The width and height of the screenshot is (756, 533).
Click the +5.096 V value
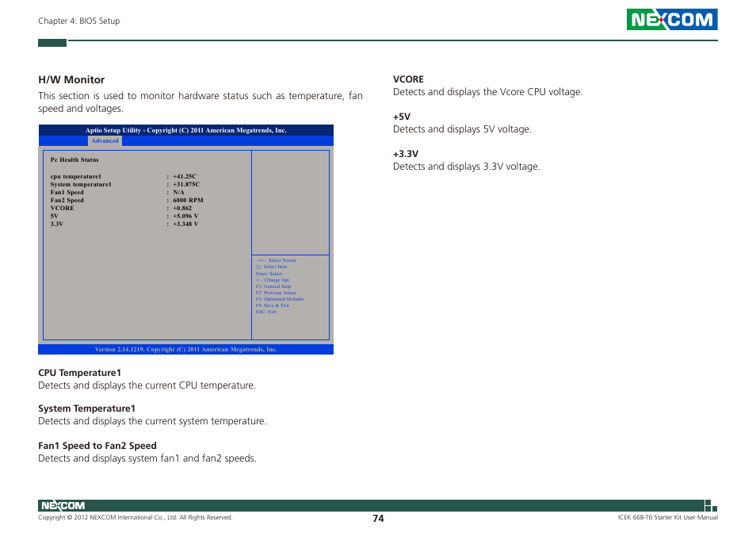tap(185, 216)
